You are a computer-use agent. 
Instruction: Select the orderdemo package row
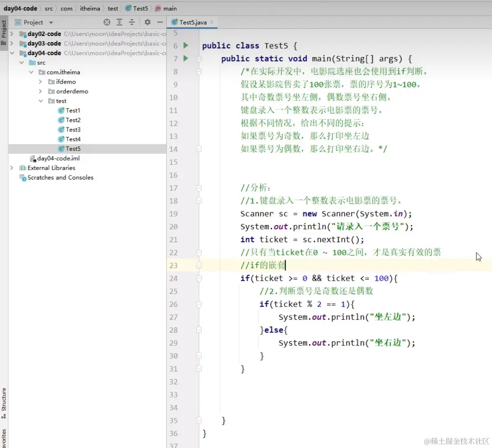87,91
